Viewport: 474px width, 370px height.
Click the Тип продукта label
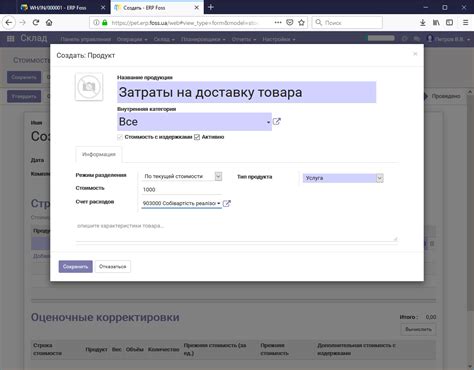click(255, 177)
